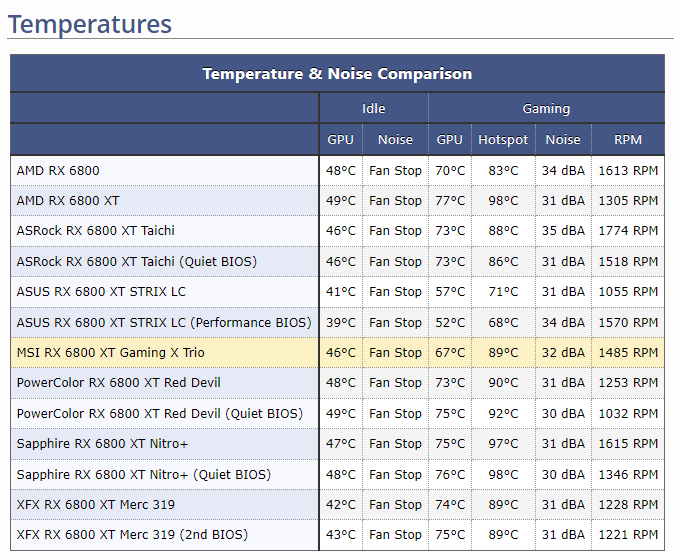Click the Temperature & Noise Comparison table title

(337, 74)
